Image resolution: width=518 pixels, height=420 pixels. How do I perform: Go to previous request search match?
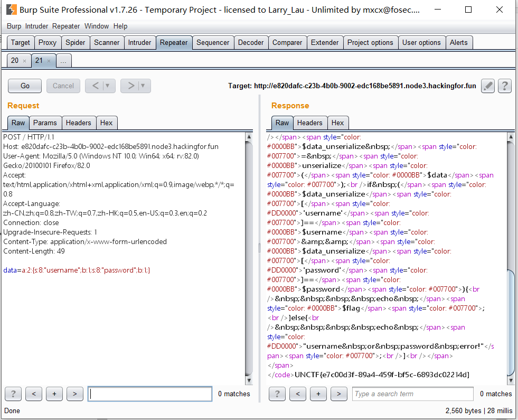point(34,394)
